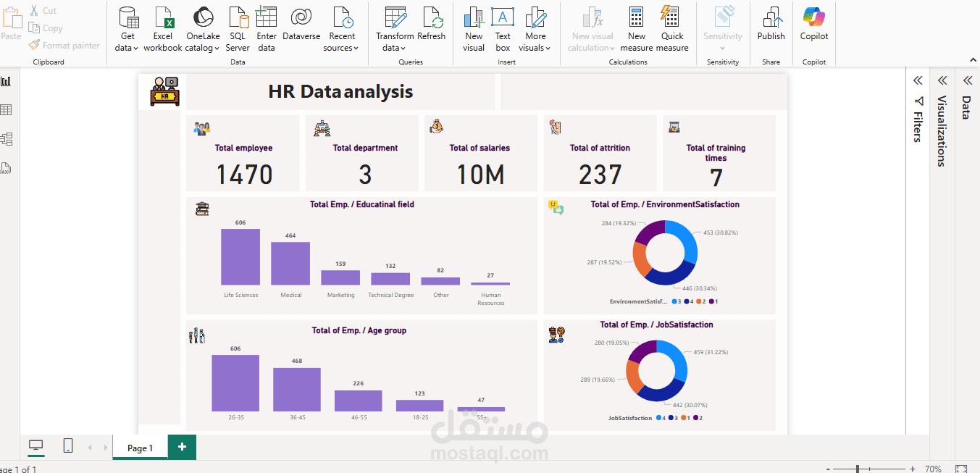This screenshot has width=980, height=473.
Task: Import an Excel workbook
Action: pos(163,29)
